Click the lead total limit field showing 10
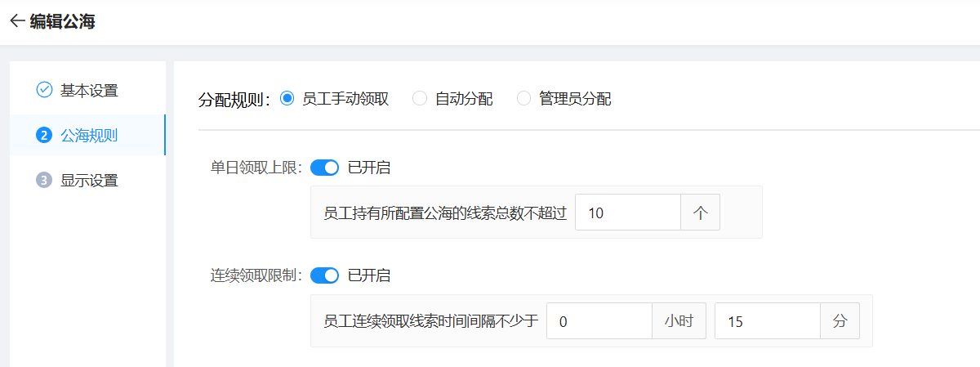Viewport: 980px width, 367px height. click(x=627, y=213)
